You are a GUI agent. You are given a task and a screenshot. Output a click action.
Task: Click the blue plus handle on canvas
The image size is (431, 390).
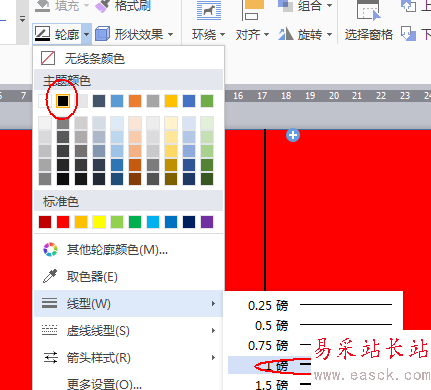tap(293, 135)
